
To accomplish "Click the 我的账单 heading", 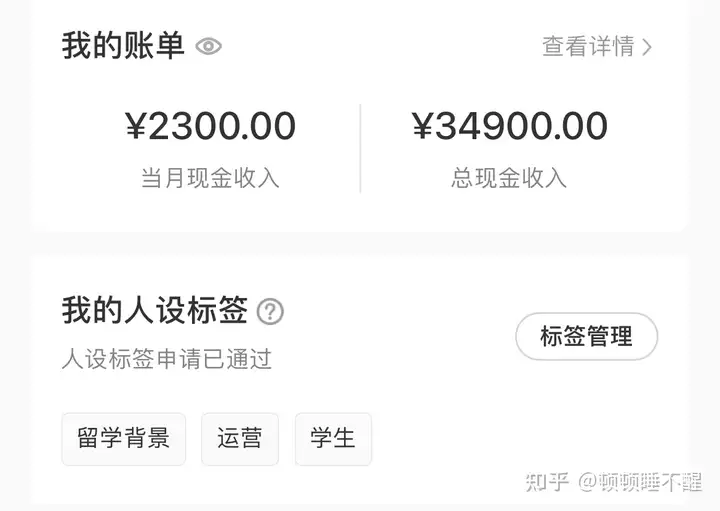I will [x=123, y=46].
